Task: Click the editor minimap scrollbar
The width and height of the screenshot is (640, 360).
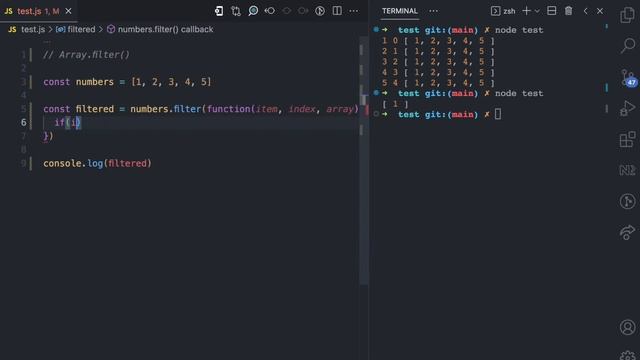Action: point(363,161)
